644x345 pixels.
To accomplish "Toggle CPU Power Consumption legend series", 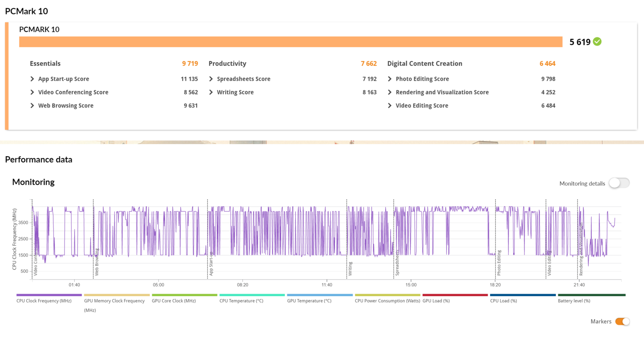I will 387,299.
